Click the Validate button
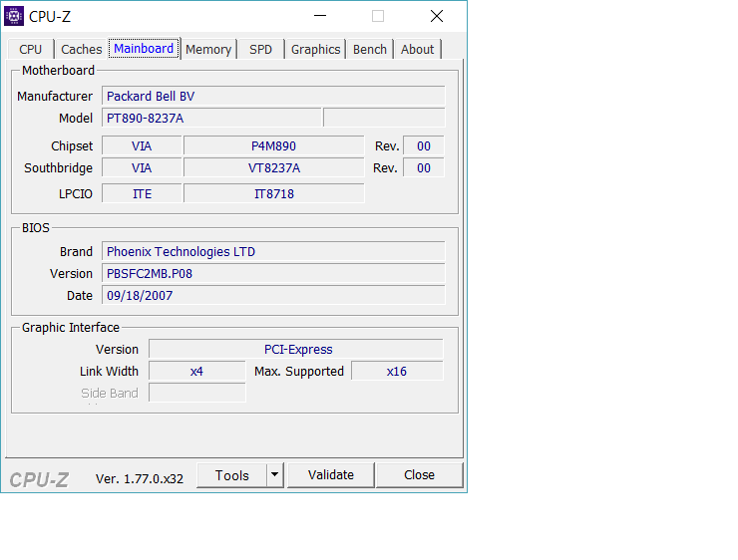The image size is (738, 560). click(x=331, y=475)
